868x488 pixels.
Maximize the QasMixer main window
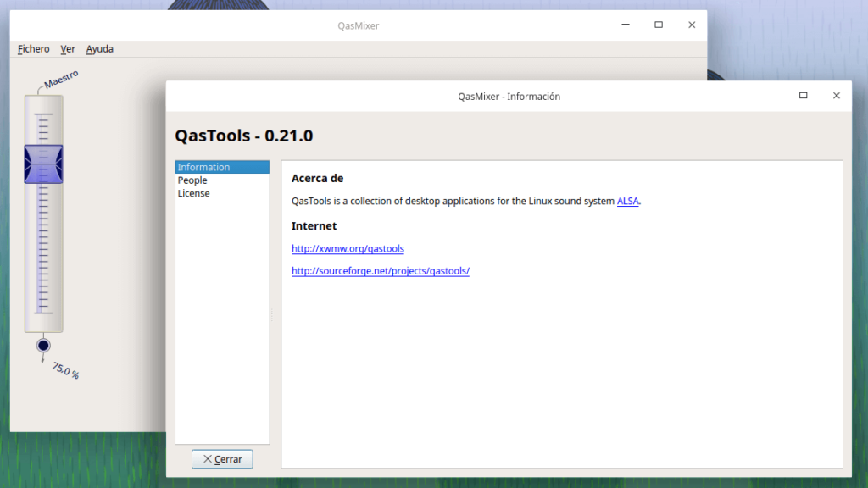coord(659,25)
